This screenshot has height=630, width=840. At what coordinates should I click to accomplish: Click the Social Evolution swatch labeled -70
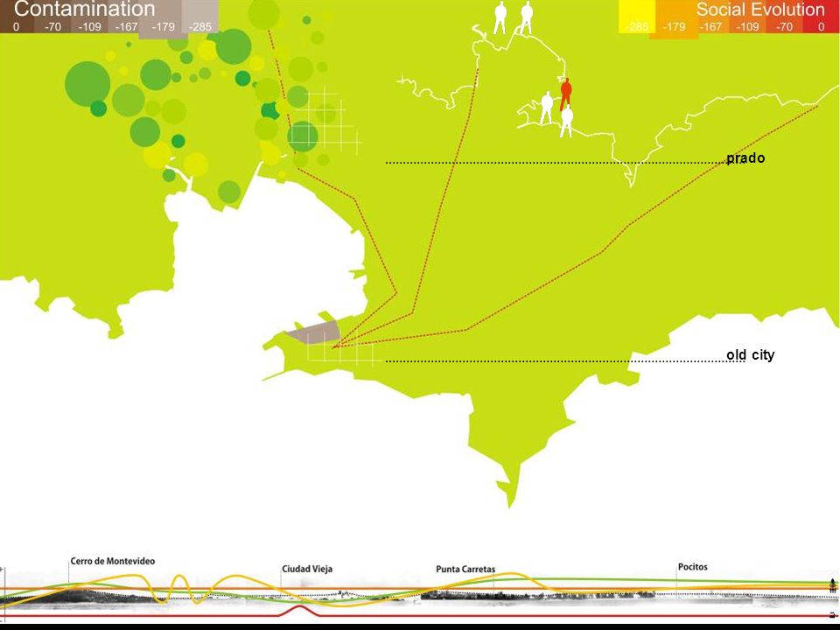[784, 17]
